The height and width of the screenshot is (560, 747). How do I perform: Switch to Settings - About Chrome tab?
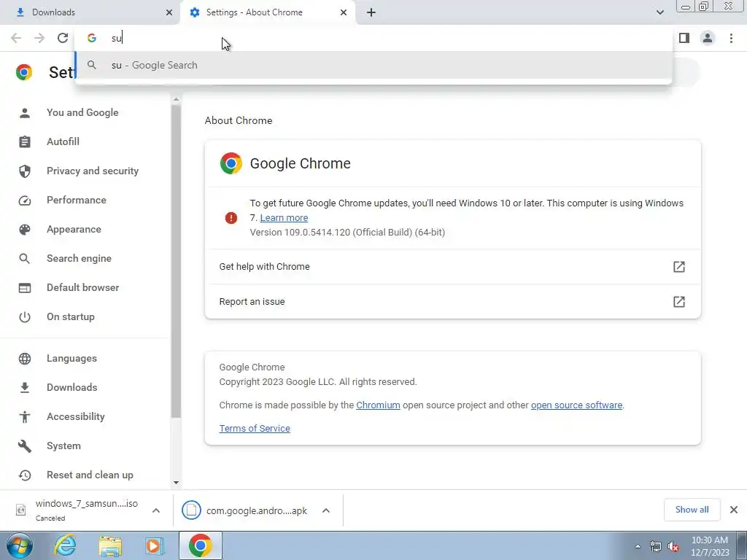coord(268,12)
